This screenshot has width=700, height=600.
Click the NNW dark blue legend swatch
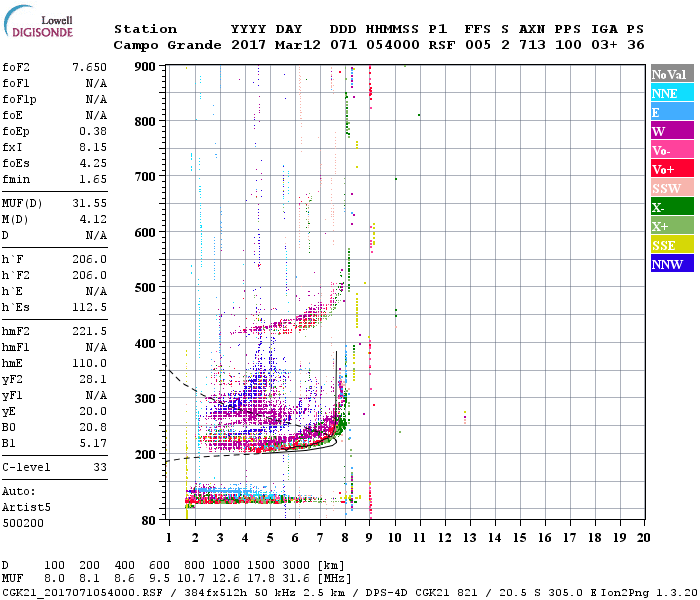pyautogui.click(x=672, y=263)
